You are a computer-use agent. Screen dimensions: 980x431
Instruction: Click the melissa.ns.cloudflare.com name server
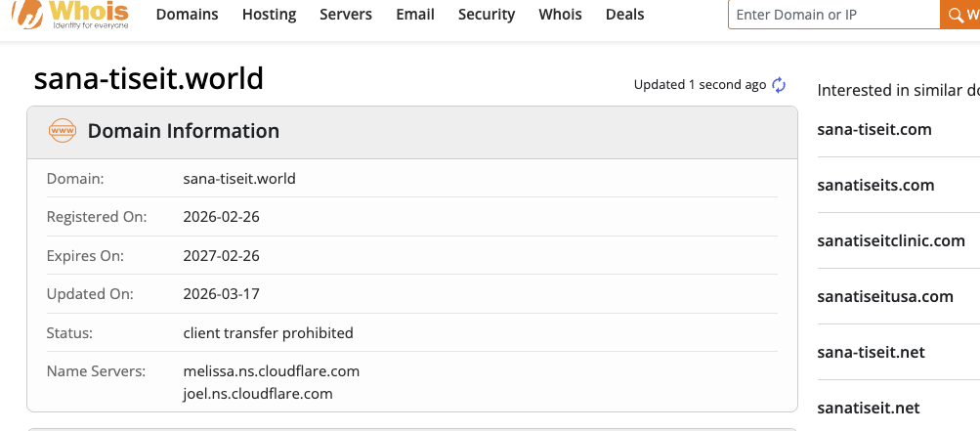coord(272,371)
